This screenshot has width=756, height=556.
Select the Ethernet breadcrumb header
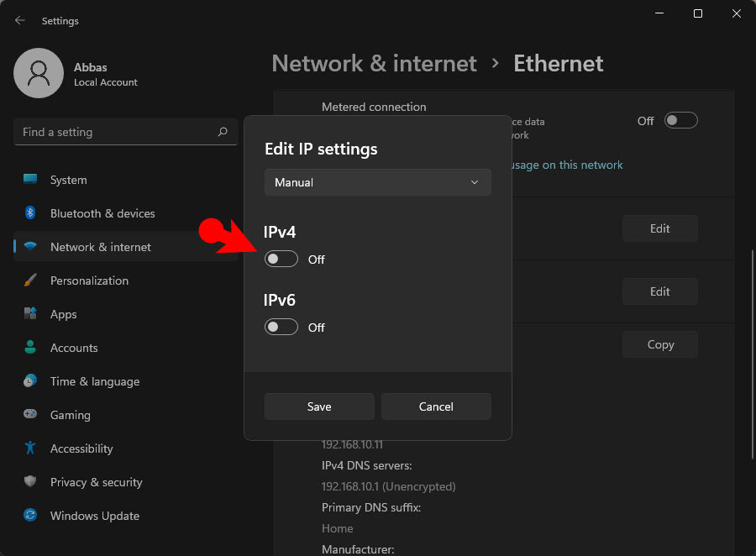558,63
